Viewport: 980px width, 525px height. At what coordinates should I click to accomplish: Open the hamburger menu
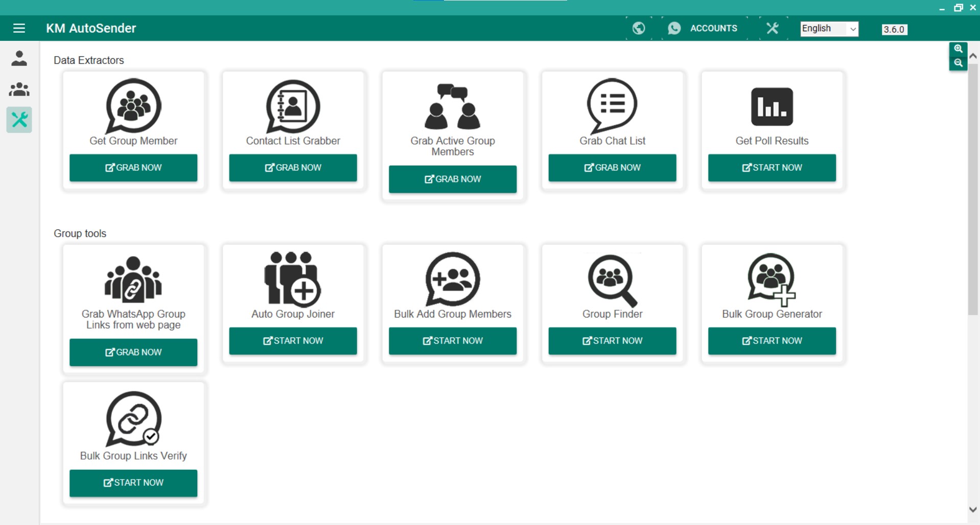coord(19,28)
